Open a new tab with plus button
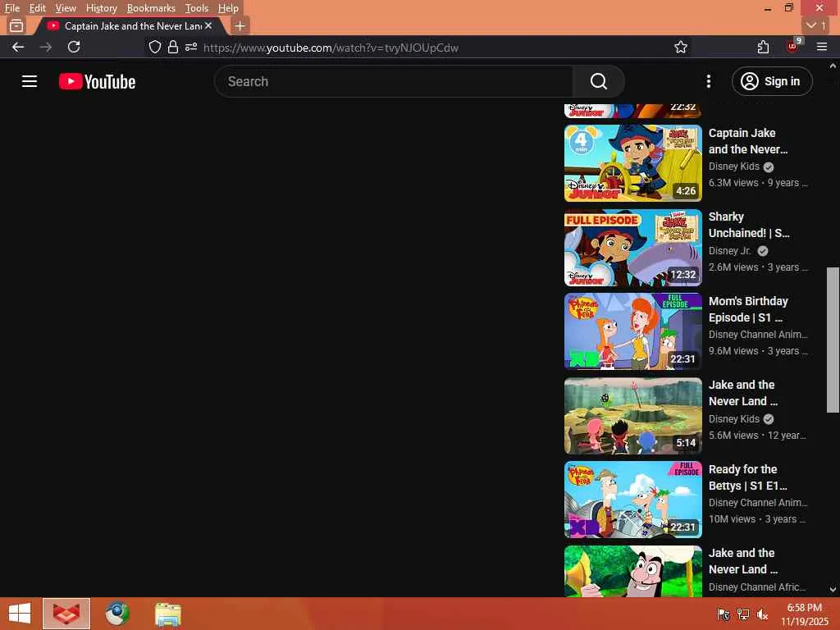840x630 pixels. coord(240,25)
